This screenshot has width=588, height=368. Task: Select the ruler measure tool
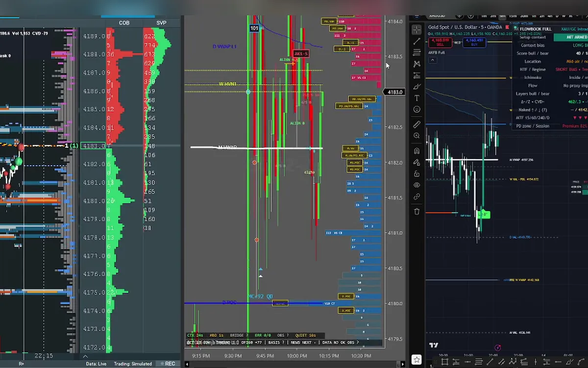pyautogui.click(x=416, y=125)
